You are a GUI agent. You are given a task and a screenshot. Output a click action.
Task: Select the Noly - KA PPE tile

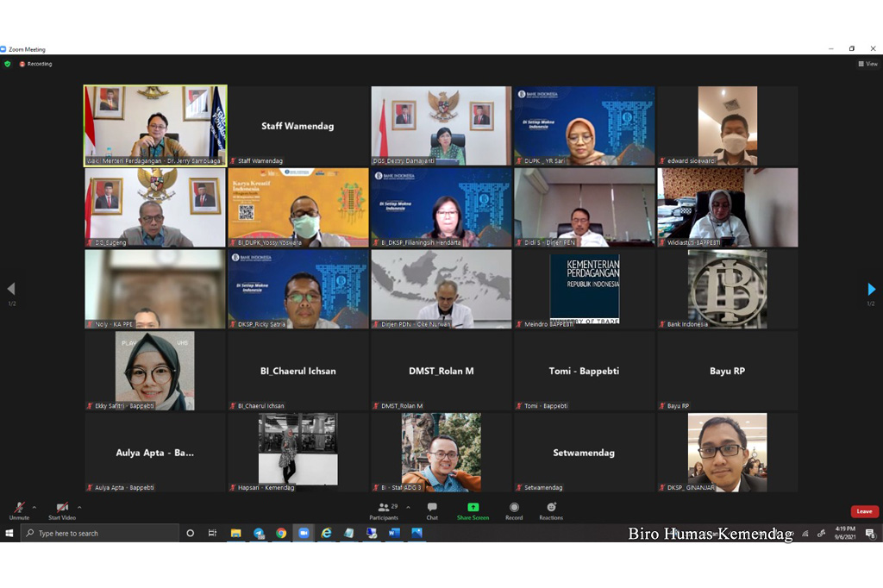155,289
